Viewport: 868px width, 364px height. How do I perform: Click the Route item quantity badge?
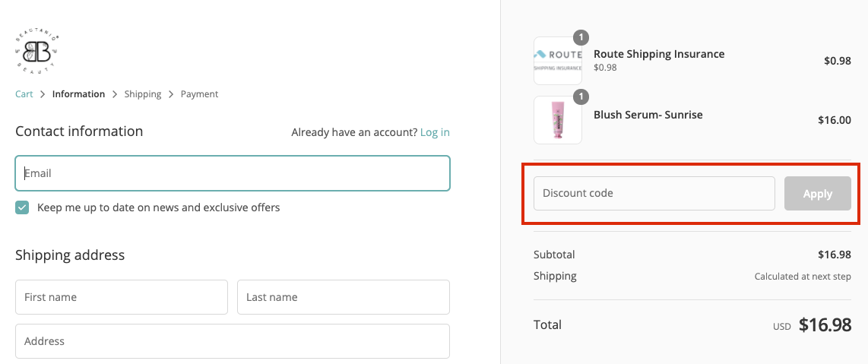click(581, 37)
